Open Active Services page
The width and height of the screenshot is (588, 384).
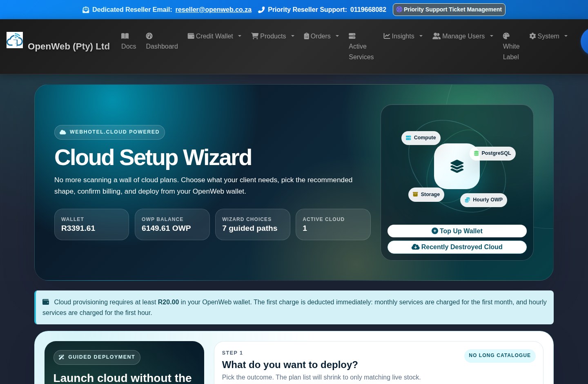361,47
